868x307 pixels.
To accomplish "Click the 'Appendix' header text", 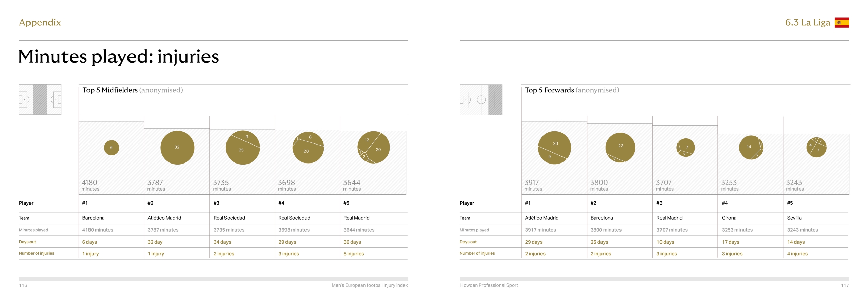I will tap(40, 22).
